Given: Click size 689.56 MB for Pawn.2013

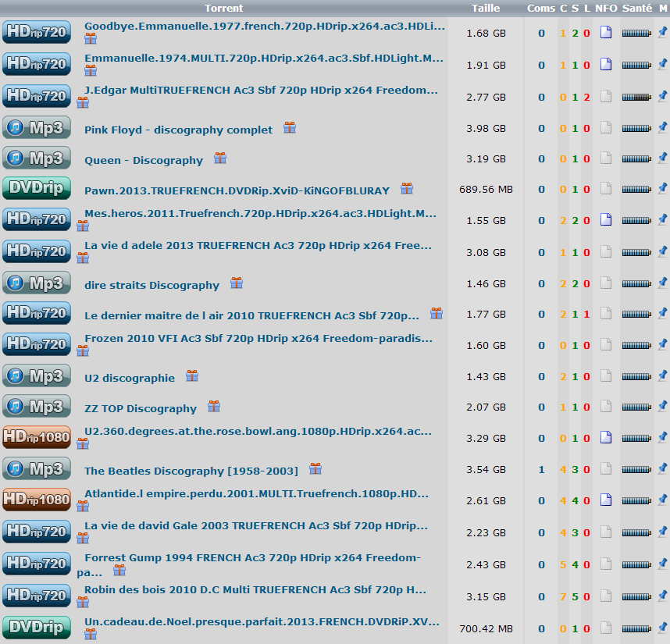Looking at the screenshot, I should [486, 189].
